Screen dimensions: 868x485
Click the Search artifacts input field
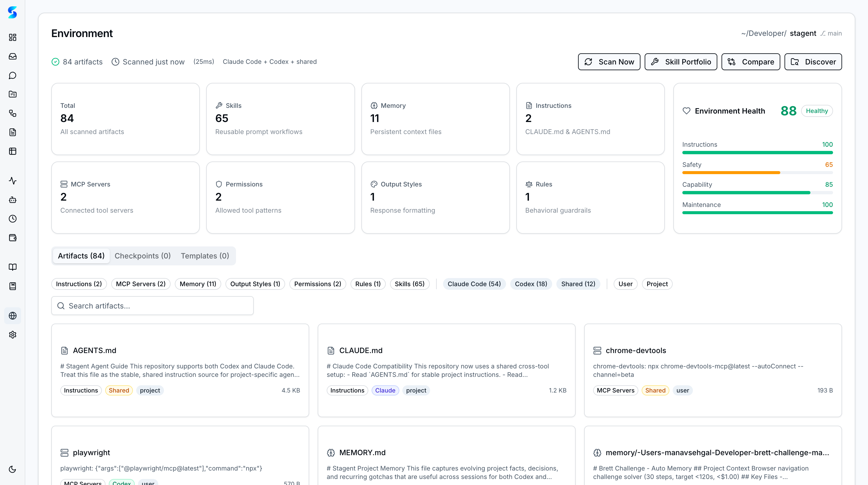pos(152,305)
